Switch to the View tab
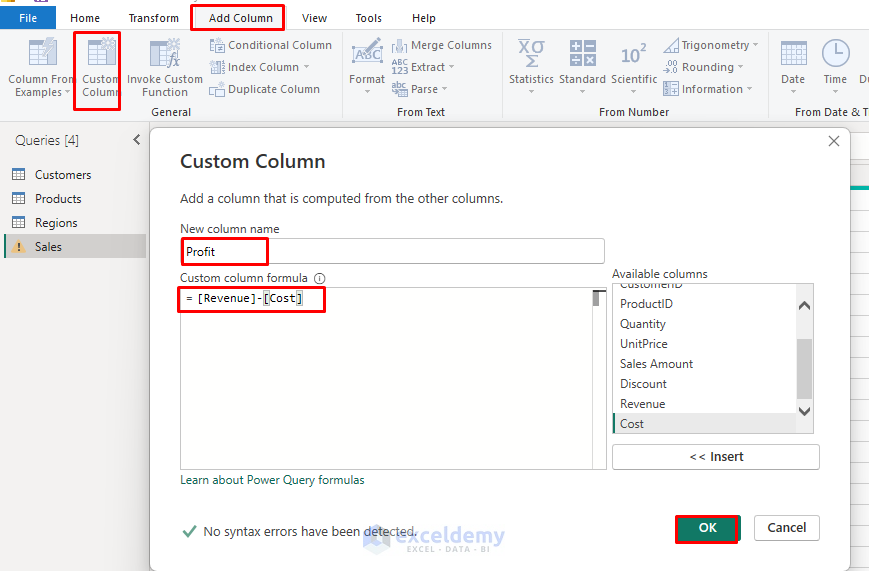Screen dimensions: 869x571 pyautogui.click(x=314, y=18)
